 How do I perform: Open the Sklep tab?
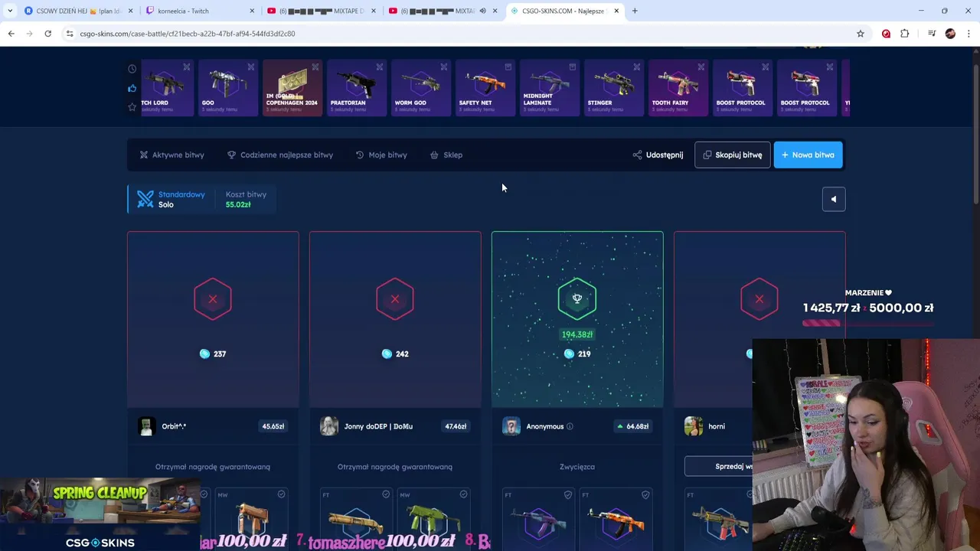[446, 155]
